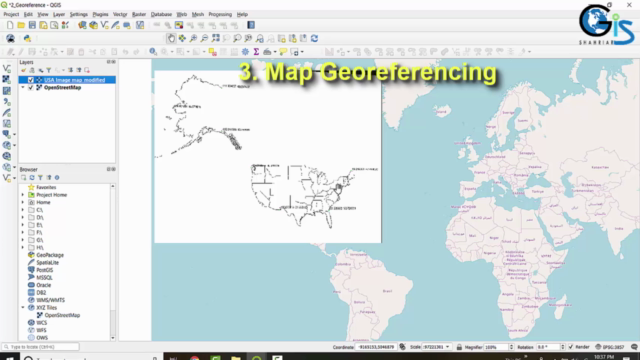Image resolution: width=640 pixels, height=360 pixels.
Task: Open the Add WMS layer sidebar dropdown arrow
Action: 14,145
